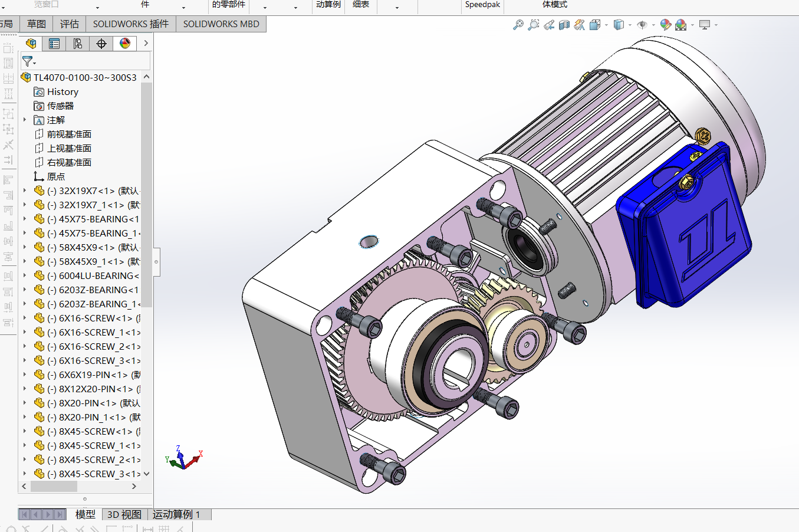The width and height of the screenshot is (799, 532).
Task: Click the Hide/Show Items eye icon
Action: (x=642, y=25)
